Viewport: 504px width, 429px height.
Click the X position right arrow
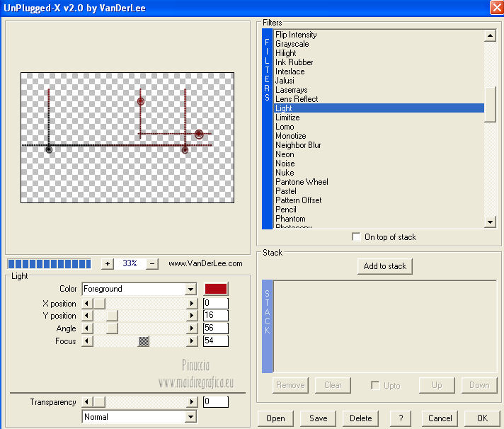point(191,303)
